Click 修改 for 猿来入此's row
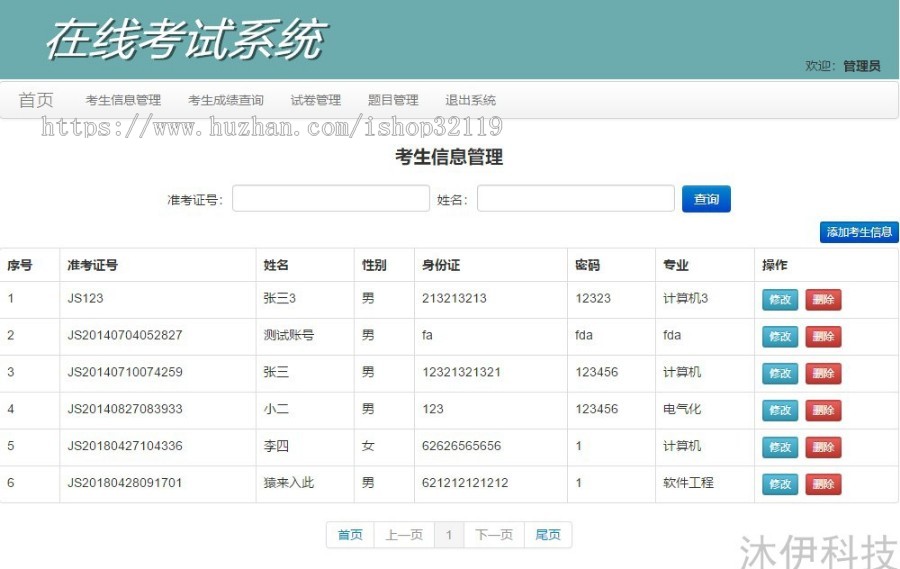Screen dimensions: 900x569 pyautogui.click(x=780, y=484)
